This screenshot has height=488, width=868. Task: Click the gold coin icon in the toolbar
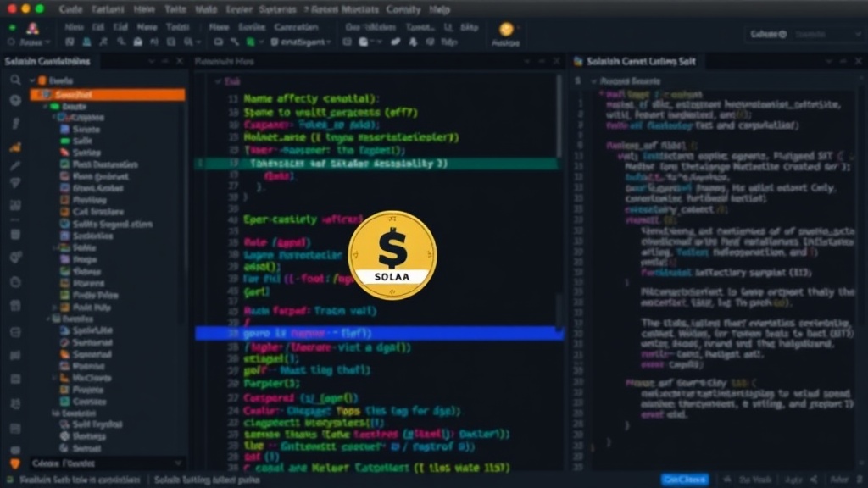(506, 29)
